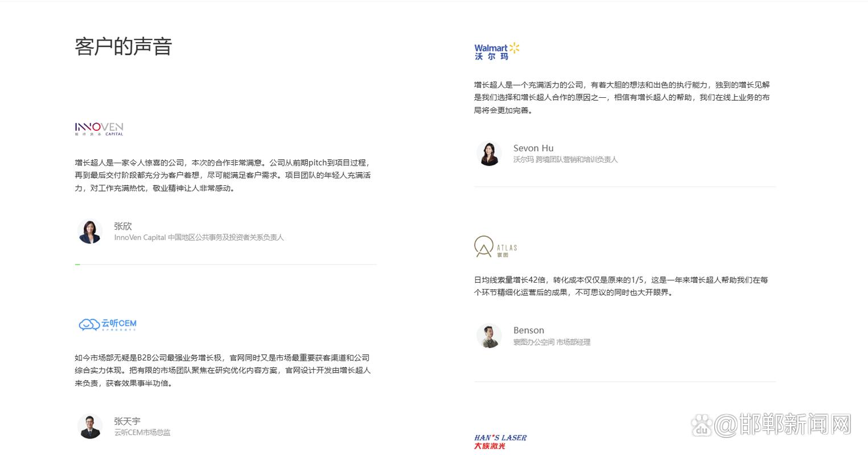868x455 pixels.
Task: Click the name 张欣
Action: [123, 226]
